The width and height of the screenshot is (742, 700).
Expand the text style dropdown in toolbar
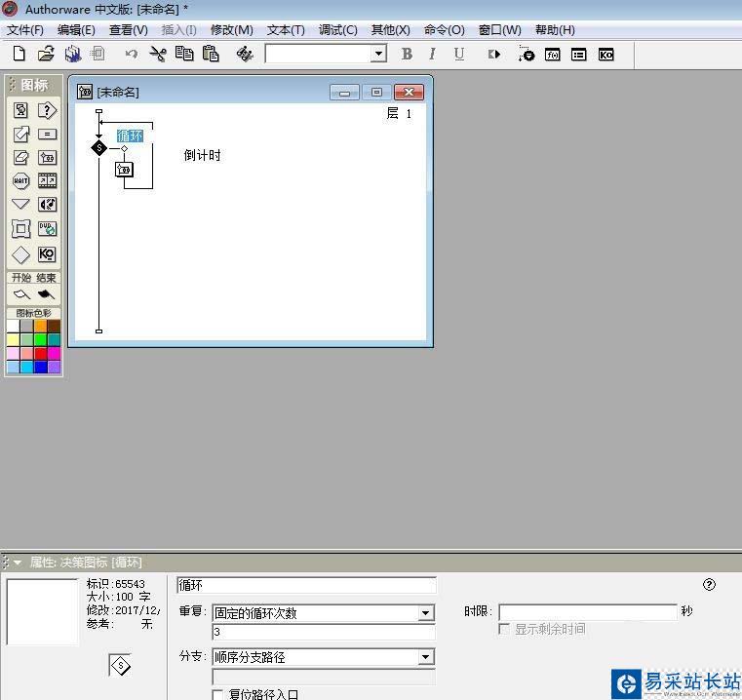[378, 54]
